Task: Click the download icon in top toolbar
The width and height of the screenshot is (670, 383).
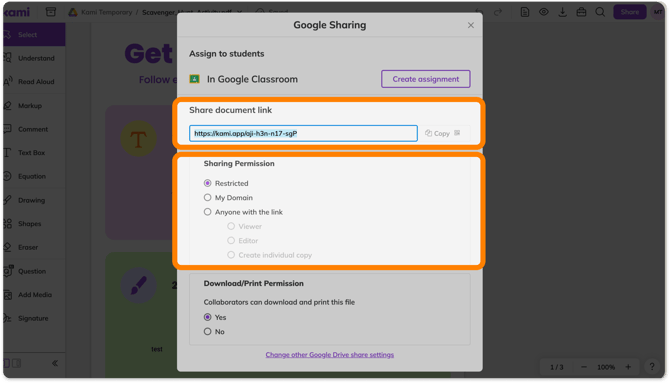Action: [562, 12]
